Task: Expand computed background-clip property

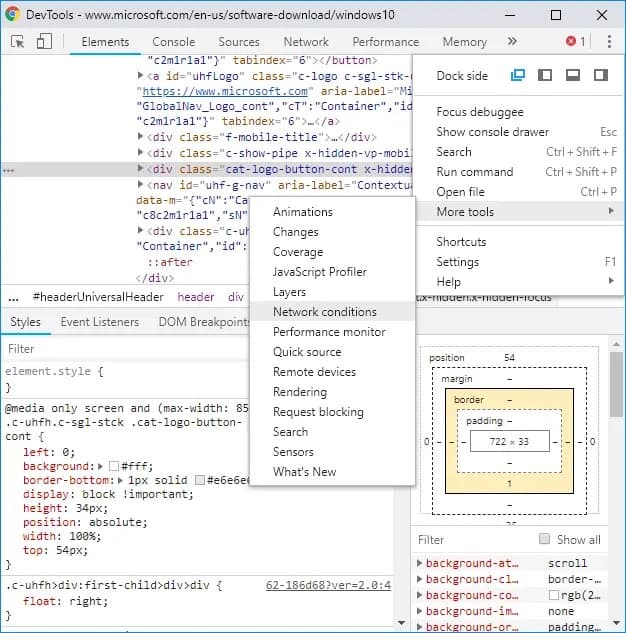Action: pos(420,579)
